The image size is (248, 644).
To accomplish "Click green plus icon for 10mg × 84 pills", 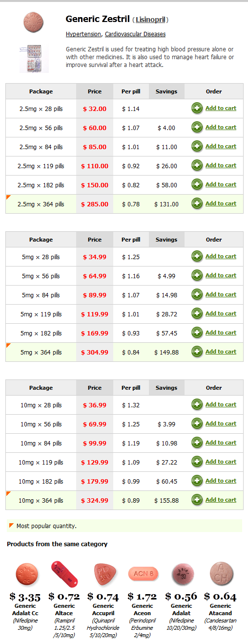I will point(197,443).
